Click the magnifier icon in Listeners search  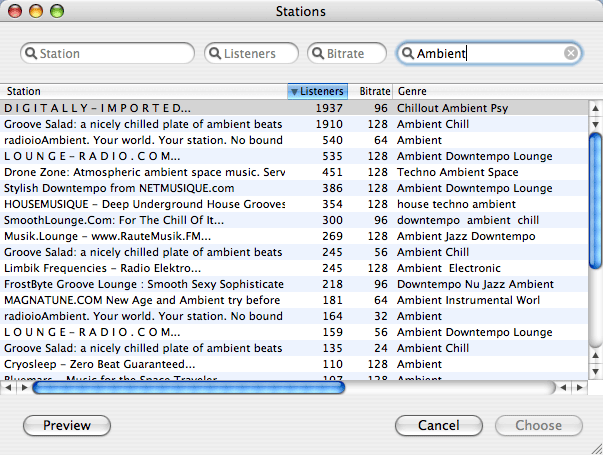(215, 53)
